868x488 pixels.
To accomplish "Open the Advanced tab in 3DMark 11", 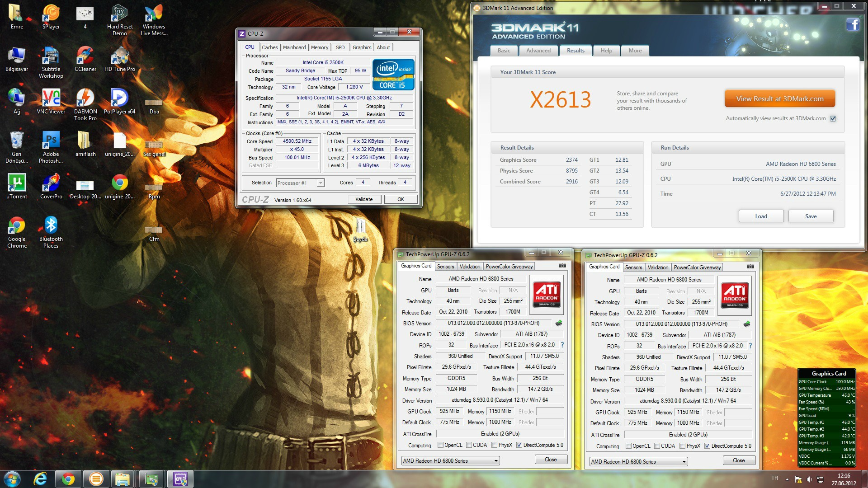I will pos(538,51).
